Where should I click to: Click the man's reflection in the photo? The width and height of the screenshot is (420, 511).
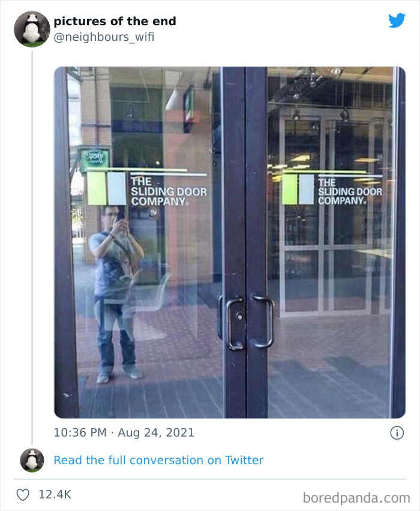point(115,293)
